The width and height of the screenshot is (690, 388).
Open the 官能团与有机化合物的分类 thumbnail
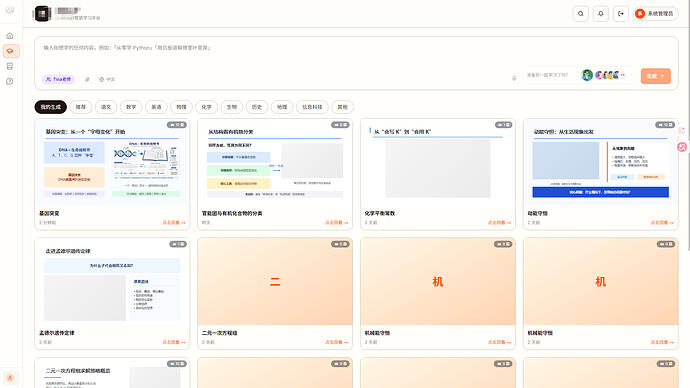point(275,162)
